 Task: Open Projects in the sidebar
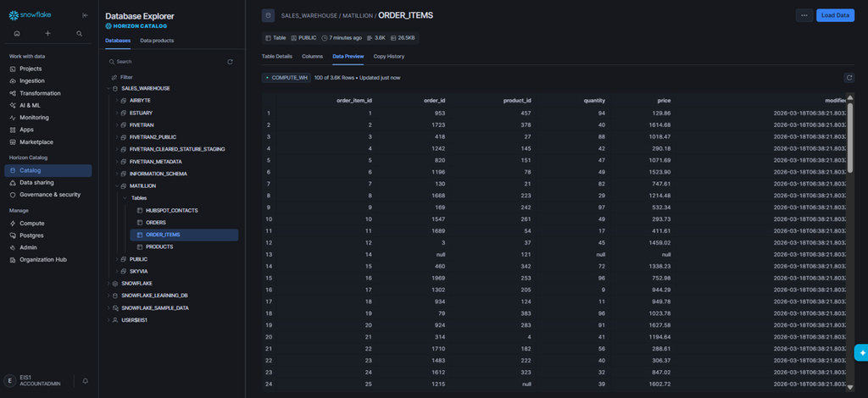coord(48,69)
